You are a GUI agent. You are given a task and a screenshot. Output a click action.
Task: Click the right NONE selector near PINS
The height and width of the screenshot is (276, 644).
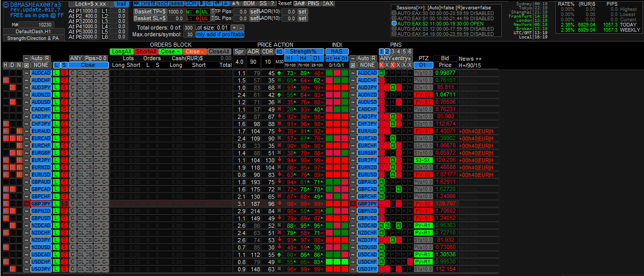click(x=367, y=65)
